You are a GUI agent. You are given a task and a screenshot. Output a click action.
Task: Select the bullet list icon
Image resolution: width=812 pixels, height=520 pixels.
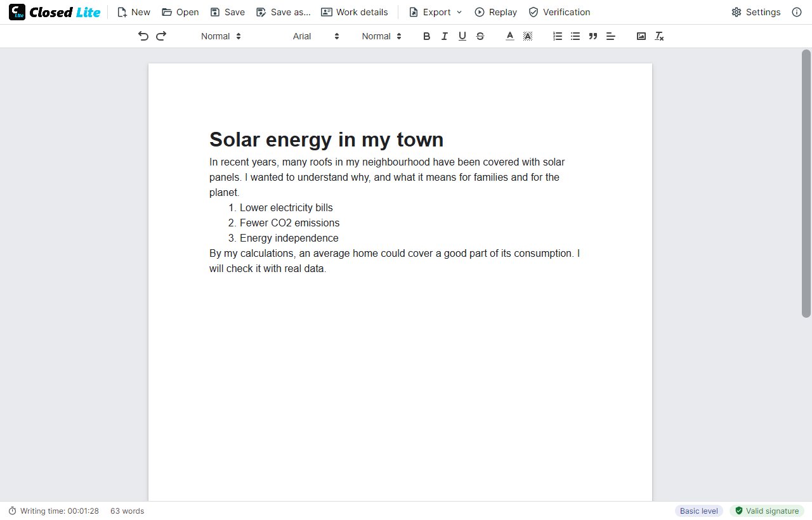tap(575, 36)
